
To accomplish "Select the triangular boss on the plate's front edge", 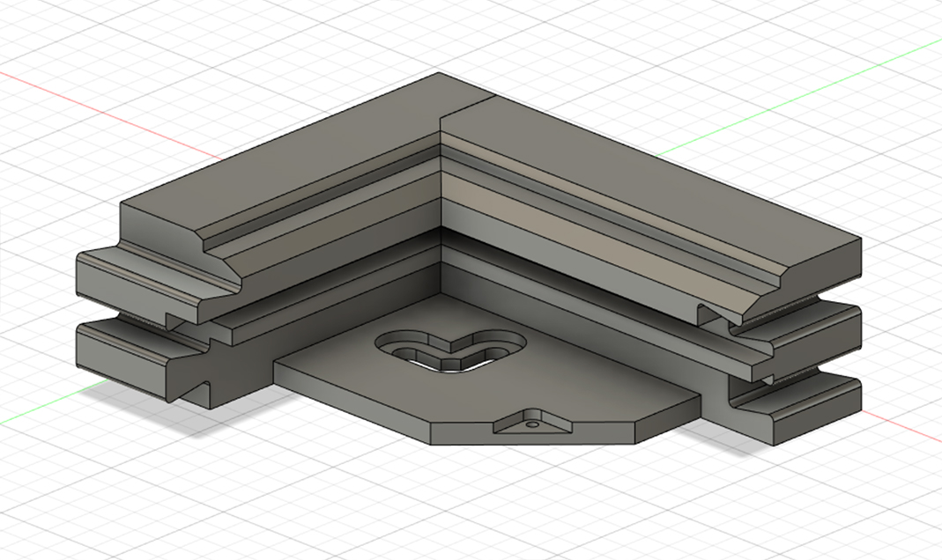I will pos(532,422).
